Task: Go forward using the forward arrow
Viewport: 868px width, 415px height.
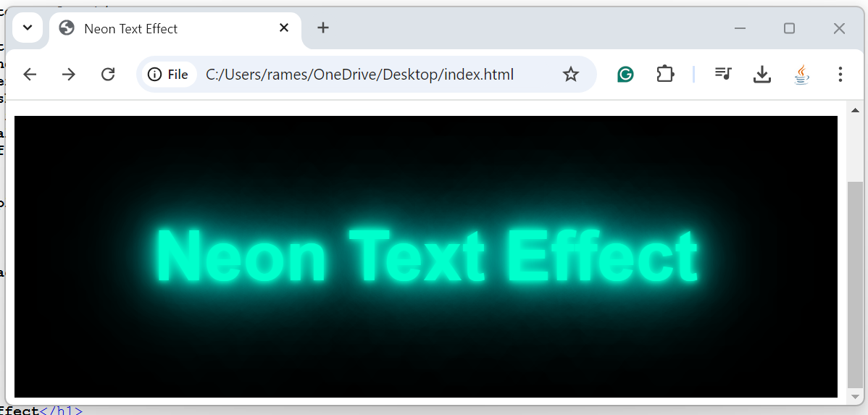Action: pyautogui.click(x=69, y=74)
